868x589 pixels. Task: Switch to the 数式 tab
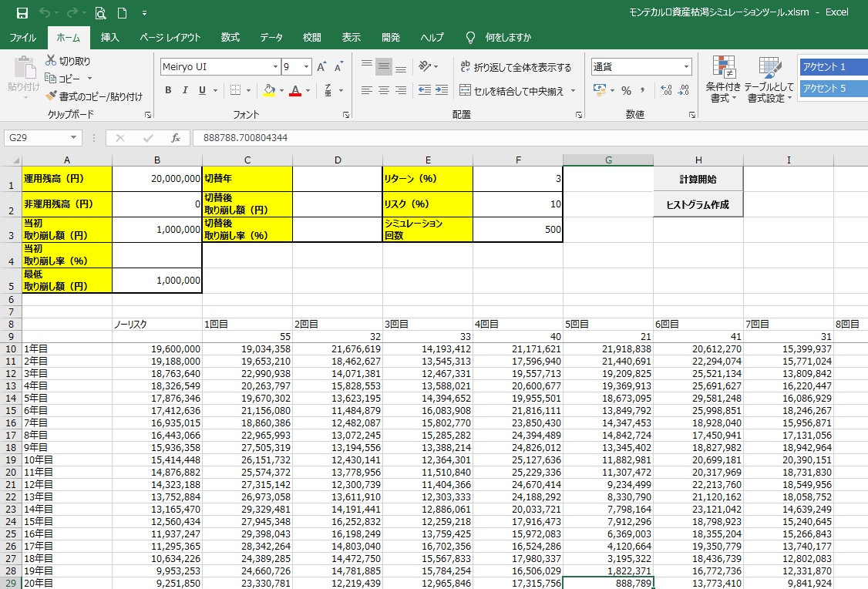click(230, 37)
